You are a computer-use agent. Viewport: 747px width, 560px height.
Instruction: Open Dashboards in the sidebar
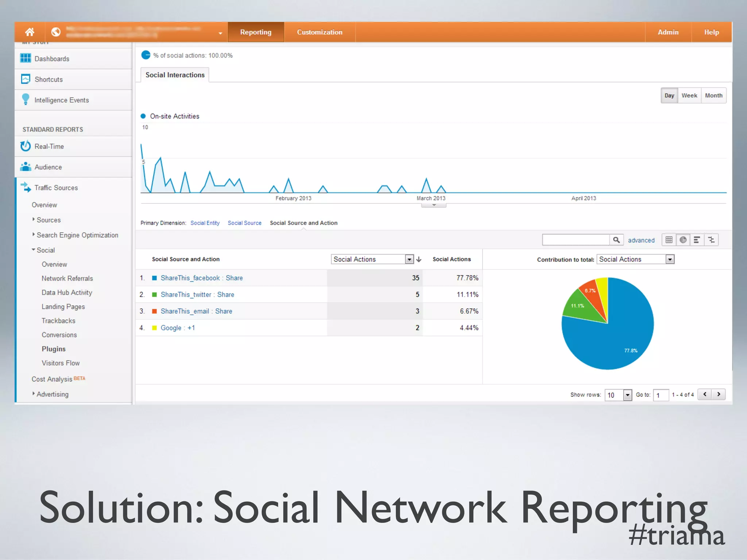(73, 59)
